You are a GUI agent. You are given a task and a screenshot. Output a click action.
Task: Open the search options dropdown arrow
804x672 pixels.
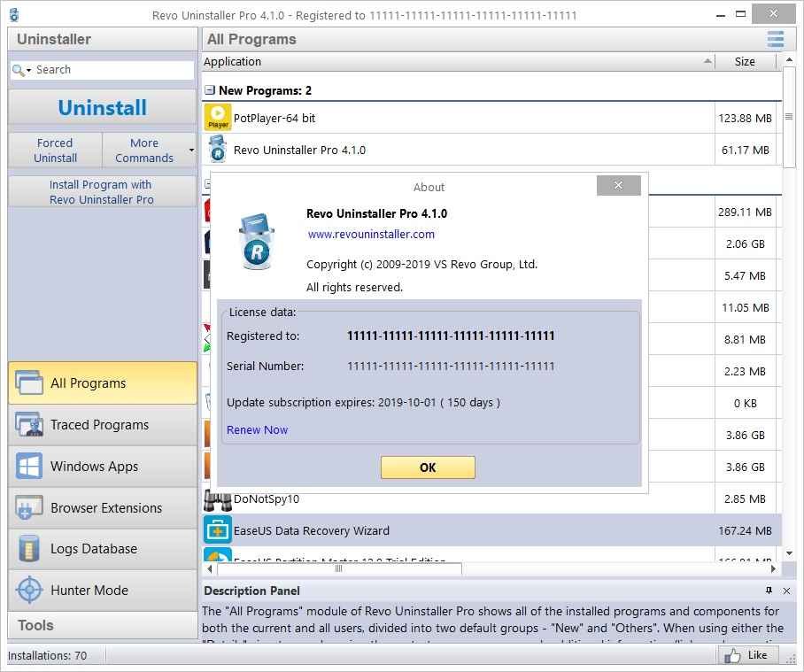(28, 70)
